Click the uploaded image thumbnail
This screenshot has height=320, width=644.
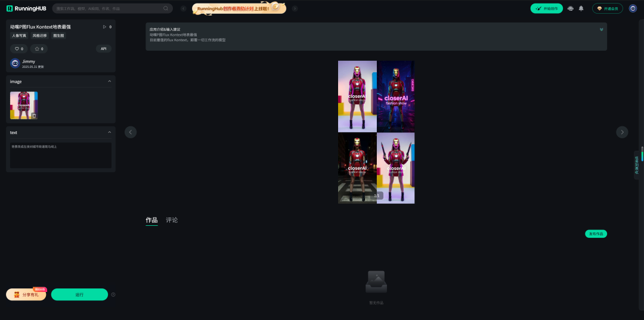click(24, 105)
